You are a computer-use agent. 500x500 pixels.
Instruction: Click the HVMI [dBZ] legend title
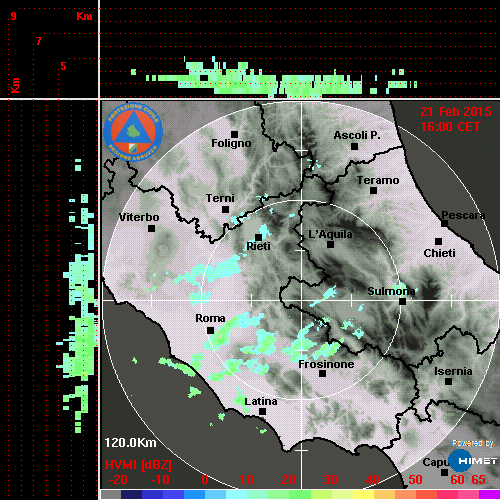[x=138, y=465]
